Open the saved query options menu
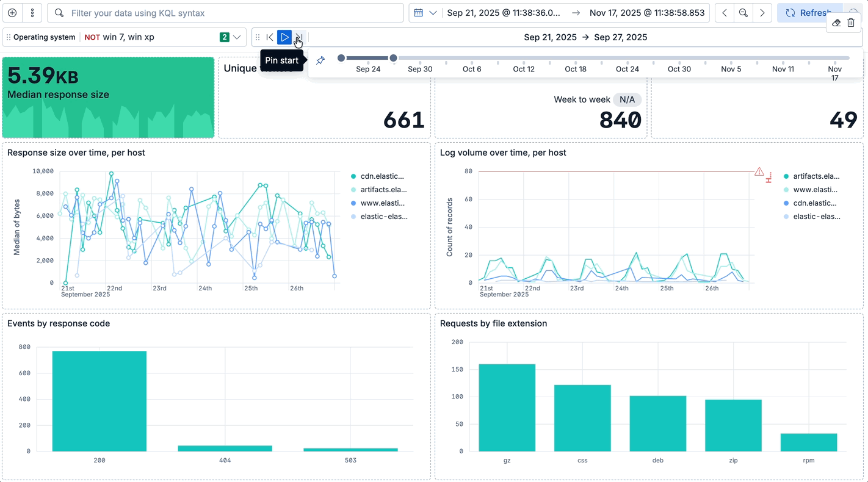868x482 pixels. [32, 13]
